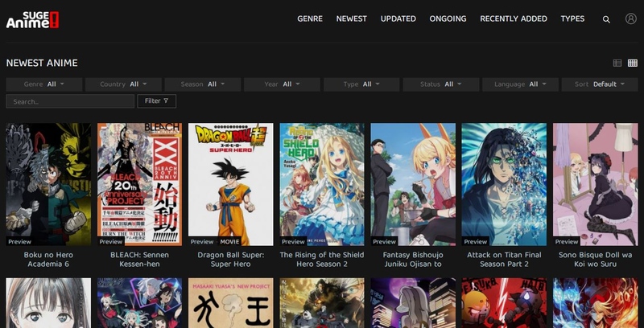This screenshot has width=644, height=328.
Task: Expand the Genre filter dropdown
Action: pyautogui.click(x=45, y=84)
